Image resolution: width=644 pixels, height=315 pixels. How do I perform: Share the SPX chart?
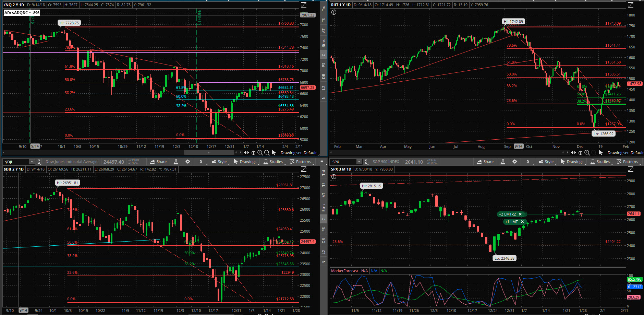click(485, 162)
